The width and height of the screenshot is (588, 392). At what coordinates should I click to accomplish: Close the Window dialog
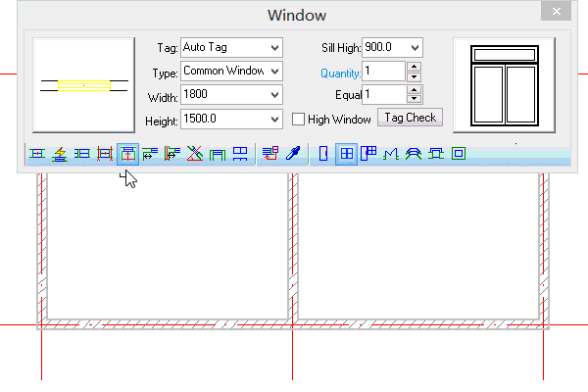tap(556, 12)
